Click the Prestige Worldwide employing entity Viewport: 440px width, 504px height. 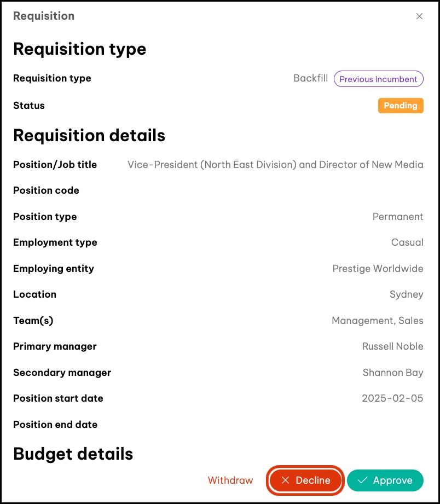coord(378,269)
